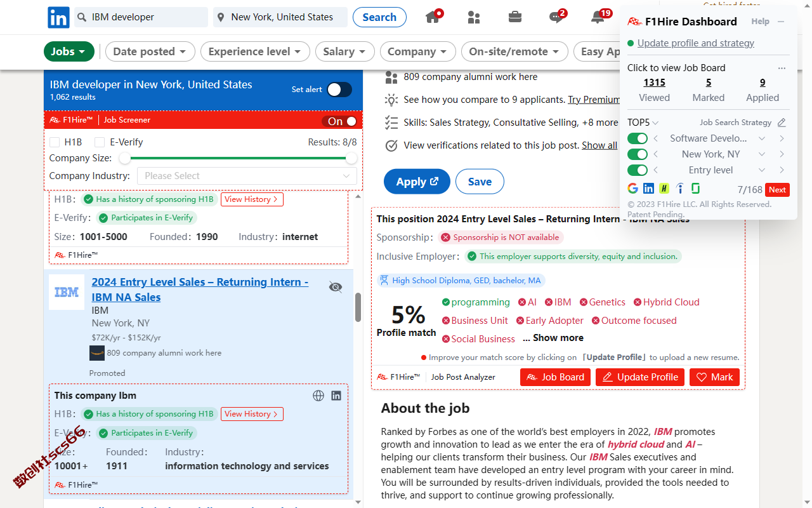The height and width of the screenshot is (508, 812).
Task: Open 2024 Entry Level Sales job title link
Action: pyautogui.click(x=200, y=290)
